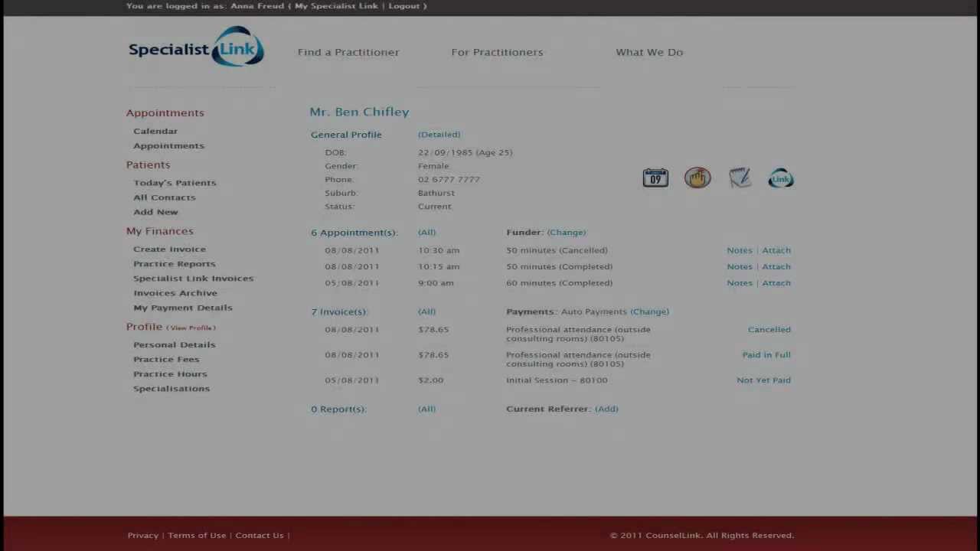Add a Current Referrer
Screen dimensions: 980x551
(606, 409)
